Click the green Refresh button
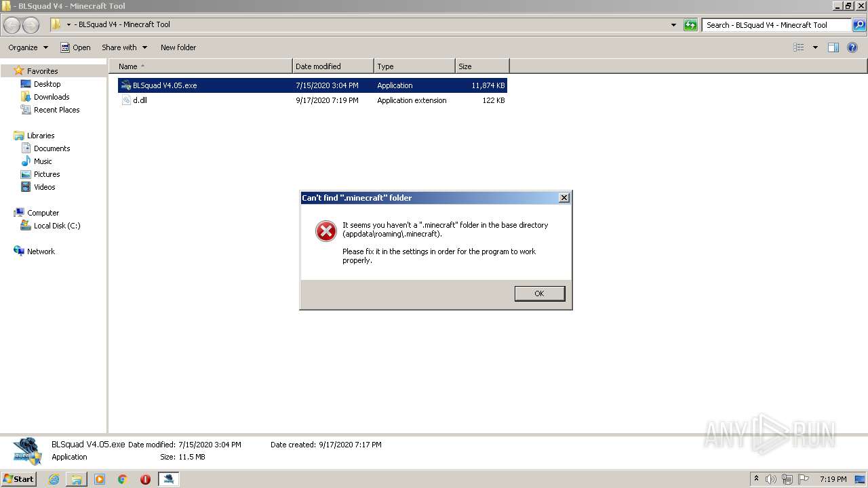The image size is (868, 488). 690,25
